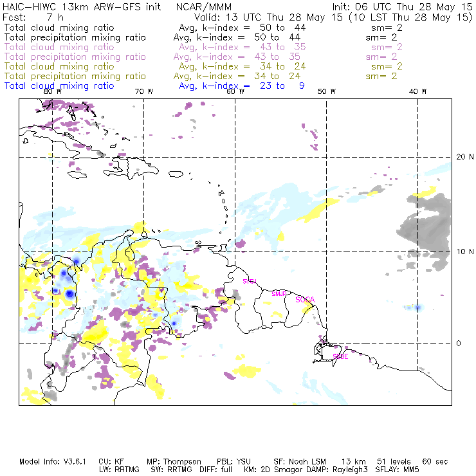Click the '70 W' longitude label

click(144, 91)
